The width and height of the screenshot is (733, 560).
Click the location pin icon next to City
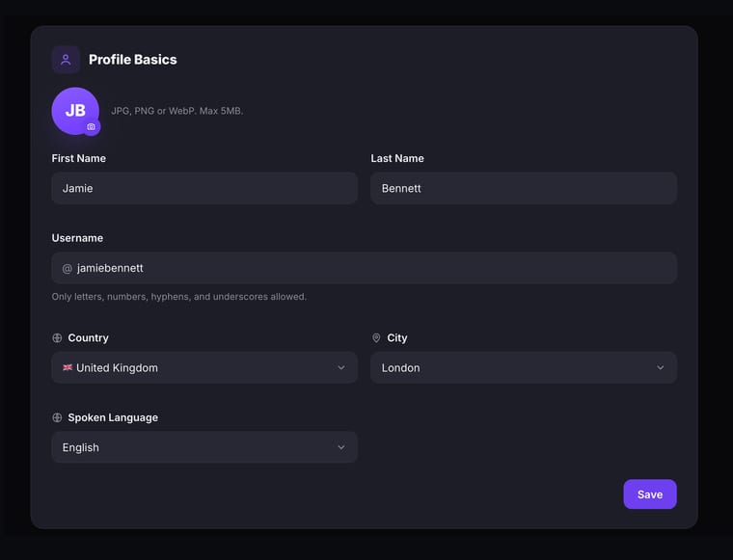tap(376, 337)
